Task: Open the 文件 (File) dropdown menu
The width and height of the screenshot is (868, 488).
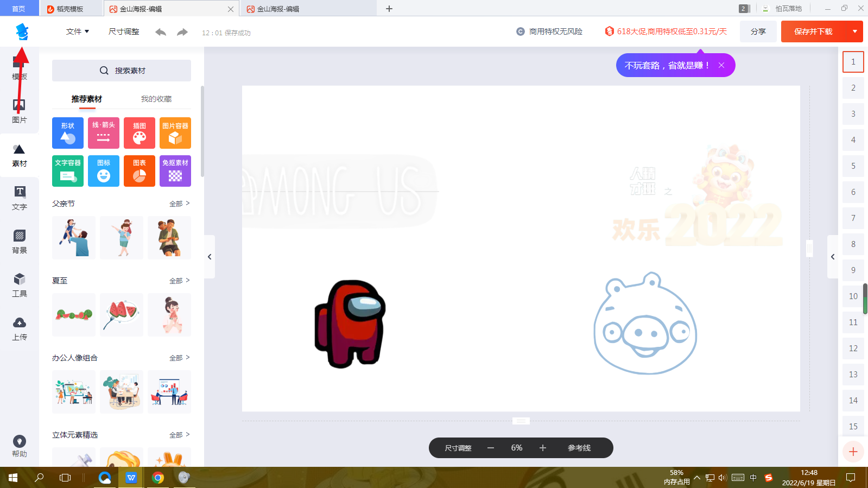Action: pos(78,31)
